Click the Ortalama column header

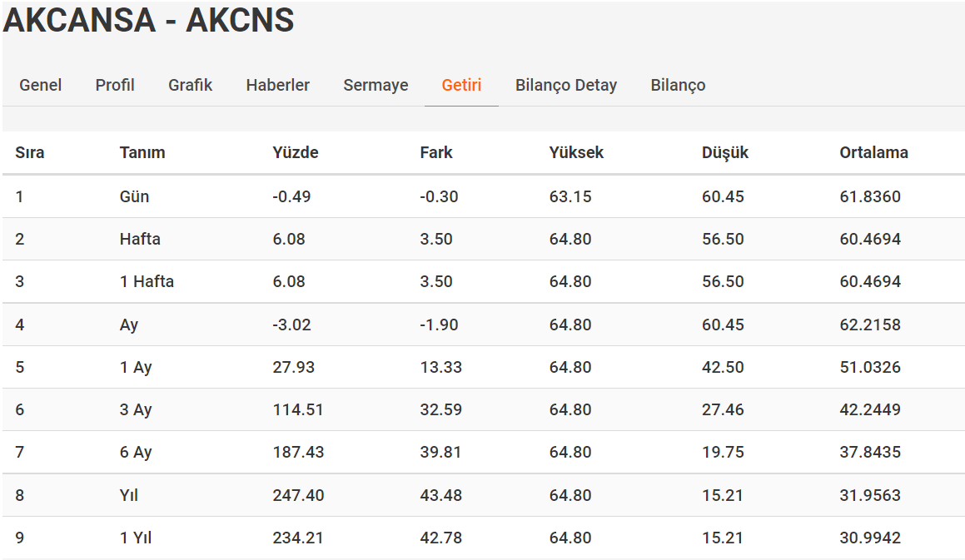(873, 152)
